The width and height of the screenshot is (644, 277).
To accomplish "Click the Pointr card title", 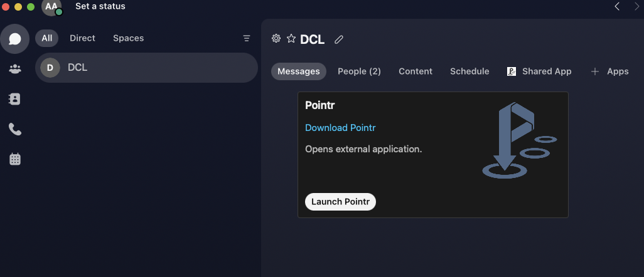I will click(x=320, y=105).
